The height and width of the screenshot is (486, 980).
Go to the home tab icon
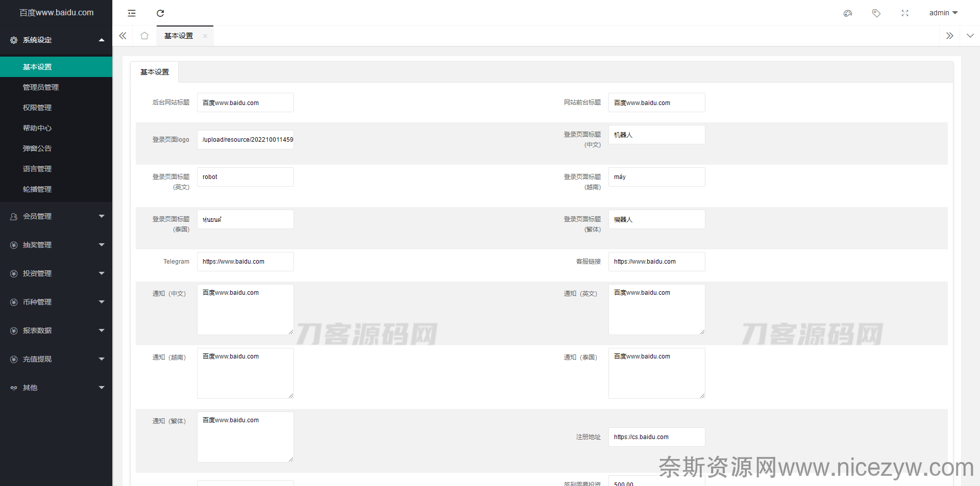[144, 36]
